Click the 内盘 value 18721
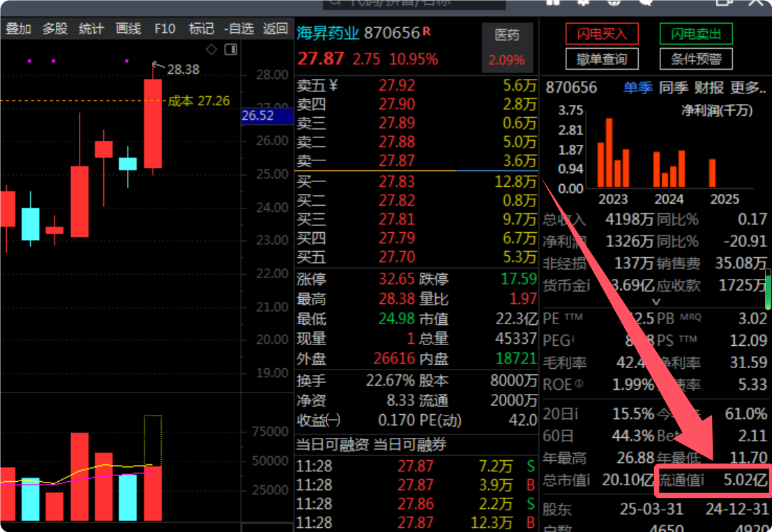The height and width of the screenshot is (532, 772). click(516, 358)
